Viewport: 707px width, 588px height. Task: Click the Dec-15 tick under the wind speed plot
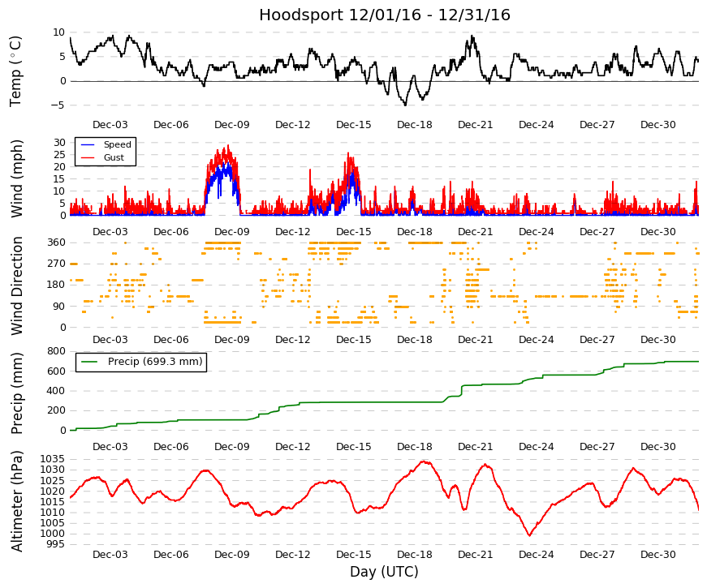click(354, 232)
